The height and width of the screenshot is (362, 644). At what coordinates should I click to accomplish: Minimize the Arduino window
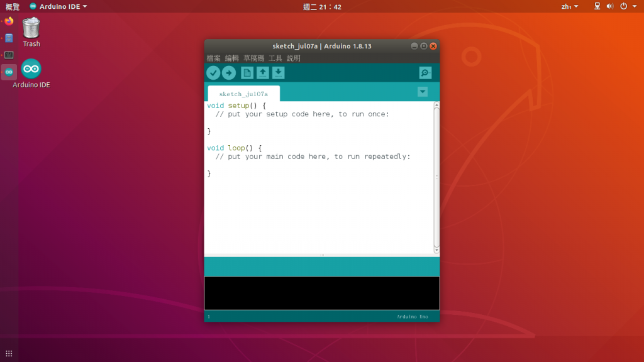pos(414,46)
